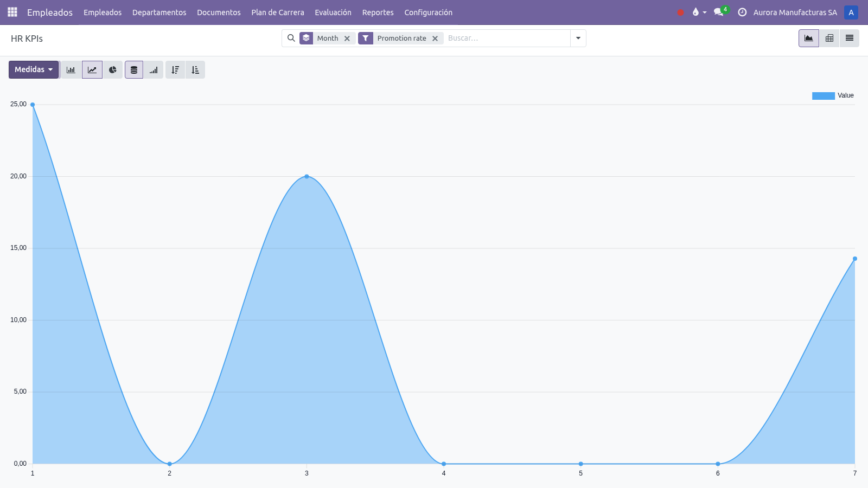Switch to pivot table view
The height and width of the screenshot is (488, 868).
[x=829, y=38]
